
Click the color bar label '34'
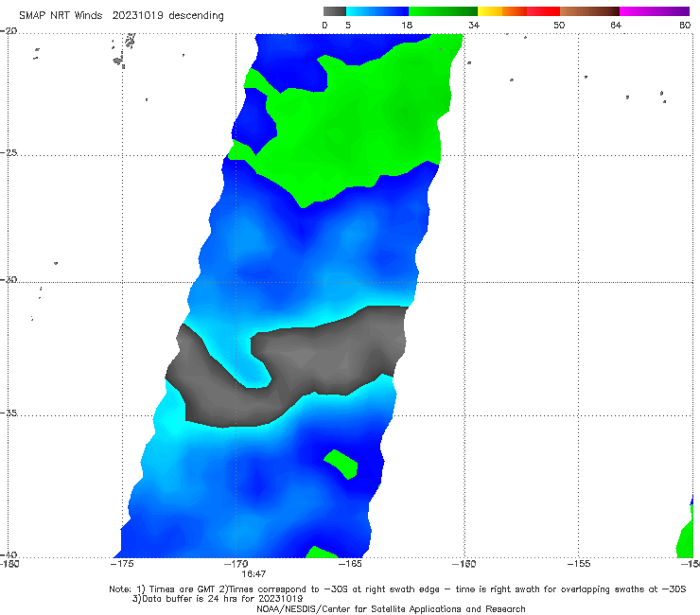click(474, 26)
